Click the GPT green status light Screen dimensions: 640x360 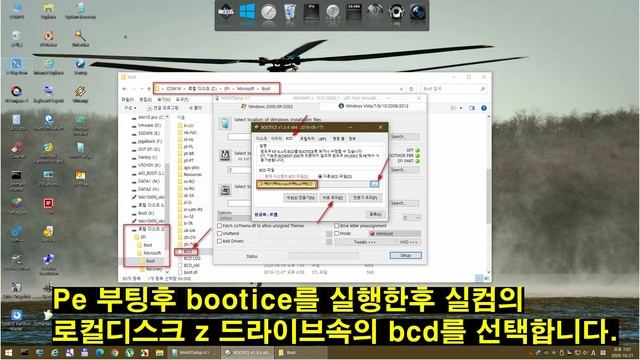click(418, 150)
